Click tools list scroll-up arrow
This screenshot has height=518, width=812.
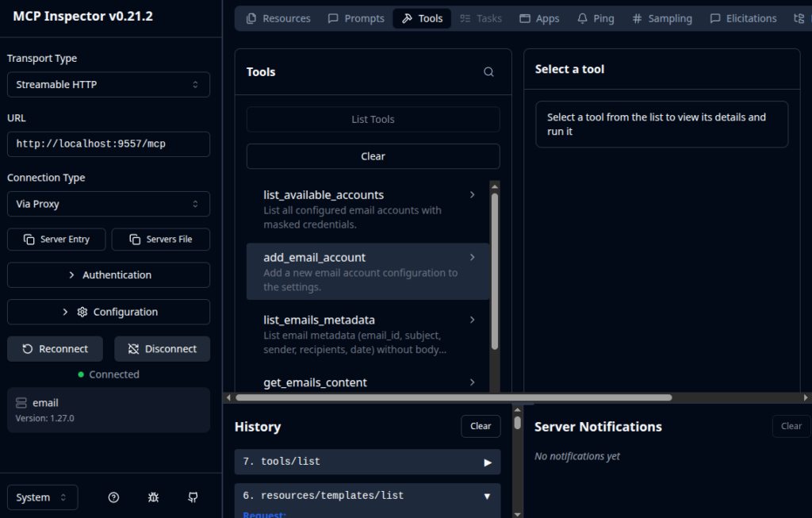click(x=495, y=186)
